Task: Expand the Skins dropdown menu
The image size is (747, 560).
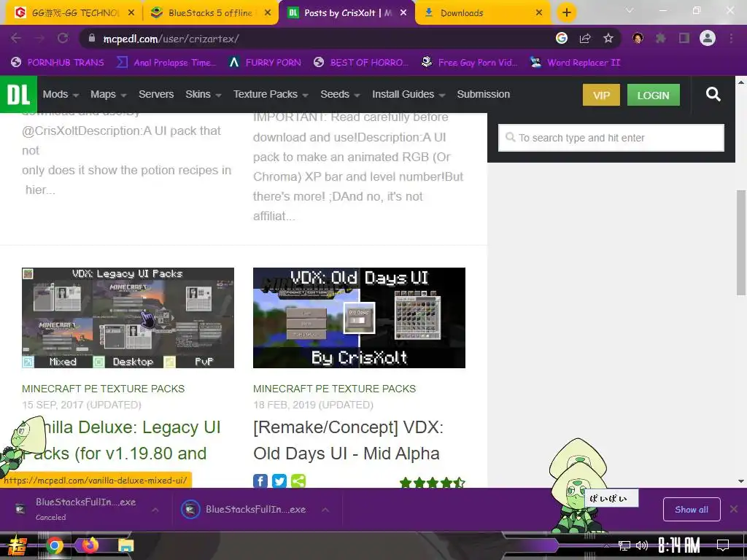Action: coord(204,94)
